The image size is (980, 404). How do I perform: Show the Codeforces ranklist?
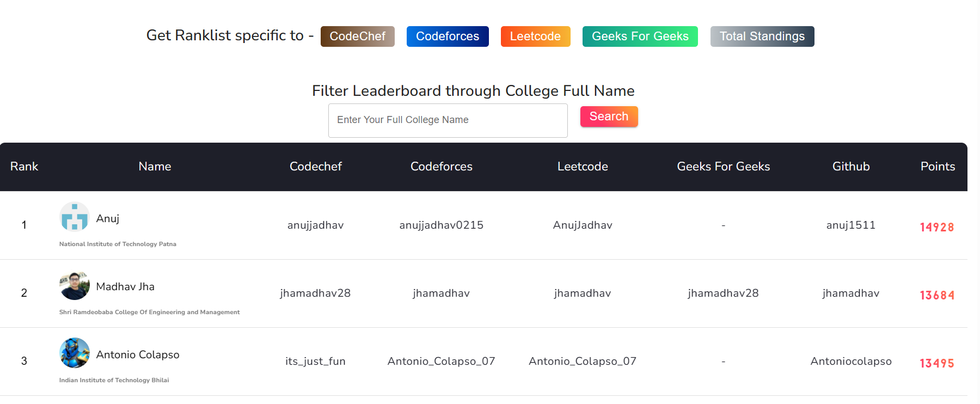click(x=448, y=36)
